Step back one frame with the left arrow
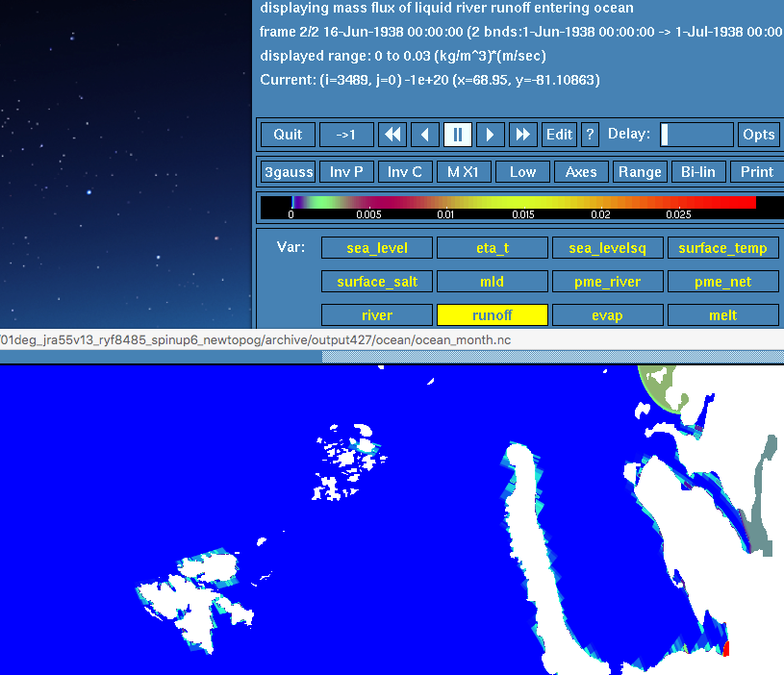The height and width of the screenshot is (675, 784). [425, 135]
